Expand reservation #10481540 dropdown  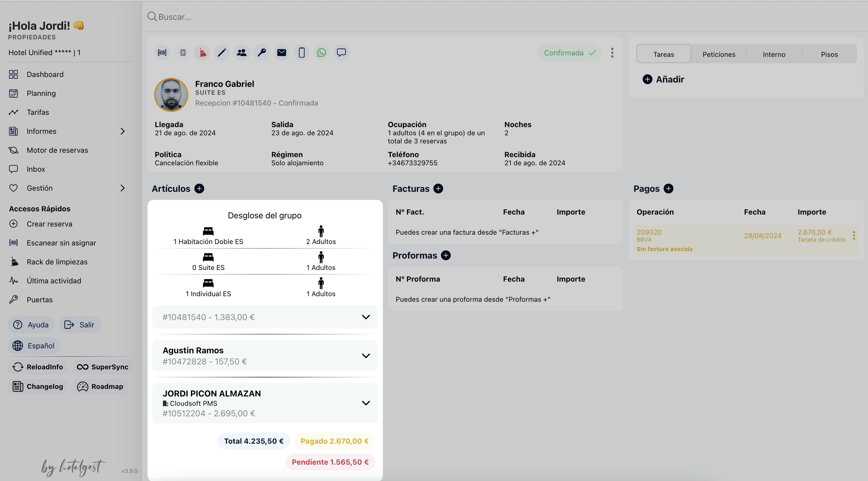click(366, 317)
